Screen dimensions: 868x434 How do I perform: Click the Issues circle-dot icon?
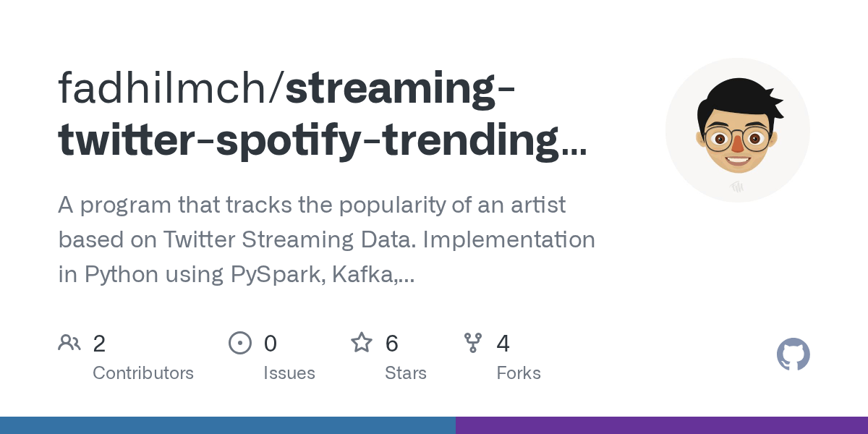click(239, 342)
